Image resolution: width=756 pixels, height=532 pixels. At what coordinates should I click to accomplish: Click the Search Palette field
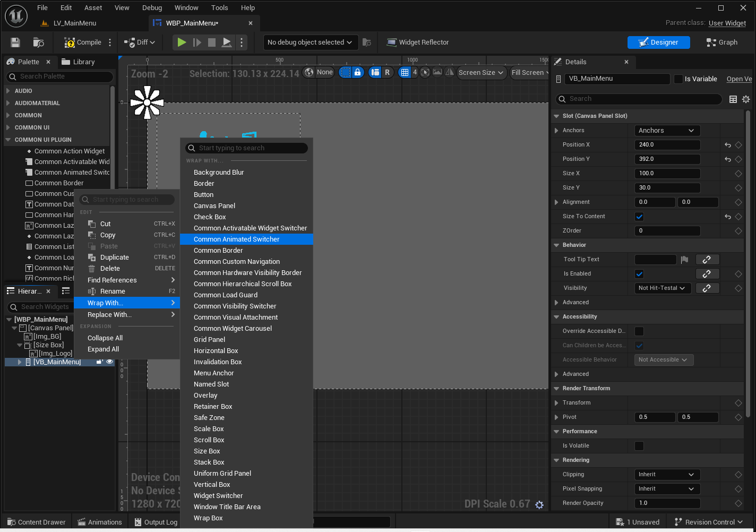pos(59,76)
